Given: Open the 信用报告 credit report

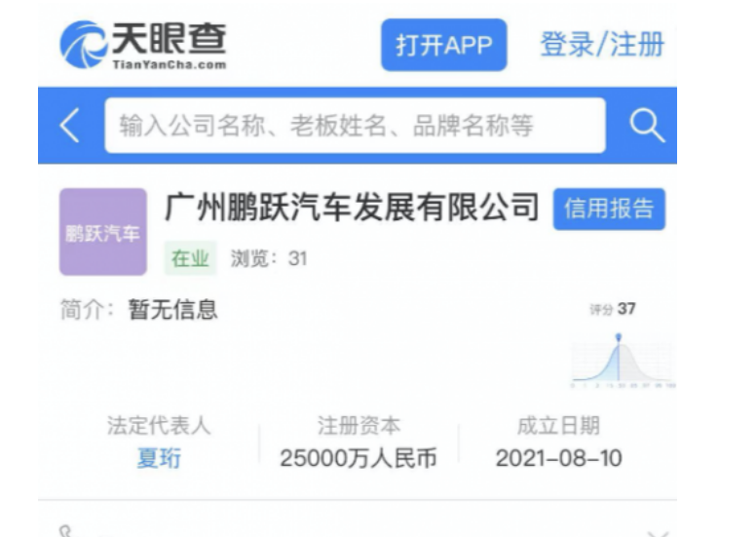Looking at the screenshot, I should [x=609, y=209].
